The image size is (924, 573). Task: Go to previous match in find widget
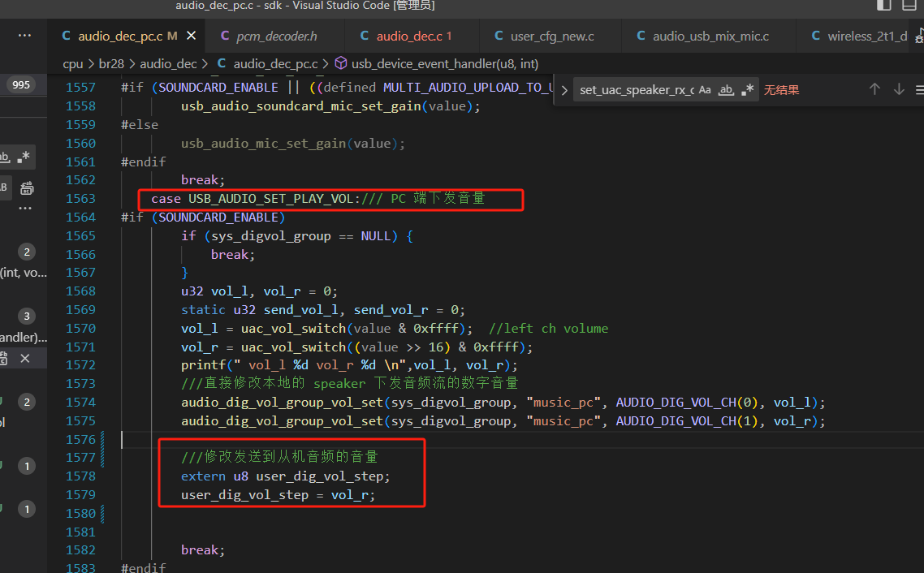tap(874, 89)
